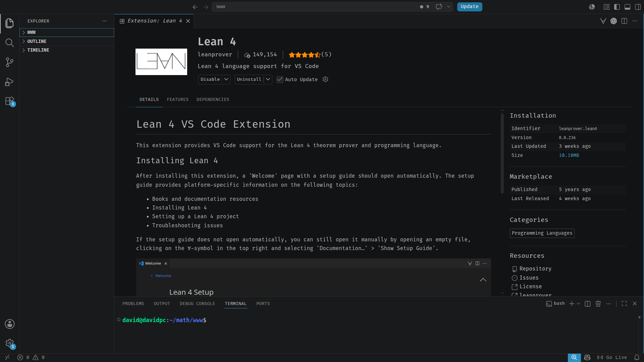
Task: Click the Disable button
Action: point(210,79)
